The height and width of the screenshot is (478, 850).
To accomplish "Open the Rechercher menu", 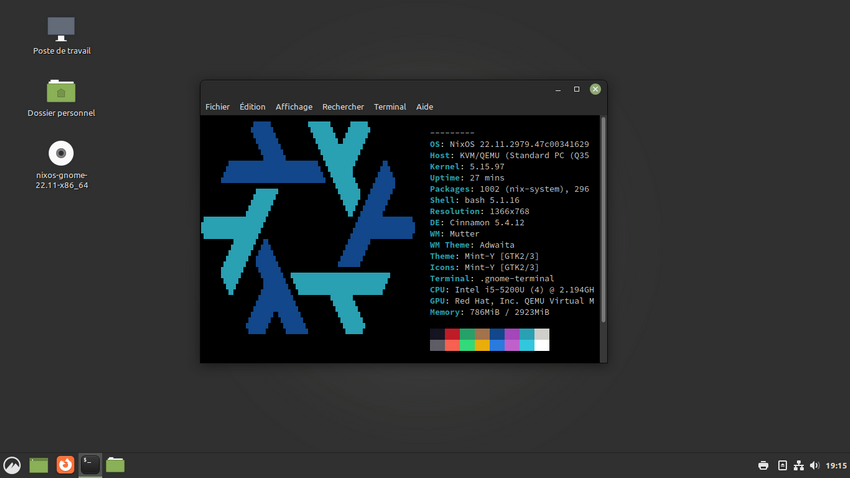I will [343, 107].
